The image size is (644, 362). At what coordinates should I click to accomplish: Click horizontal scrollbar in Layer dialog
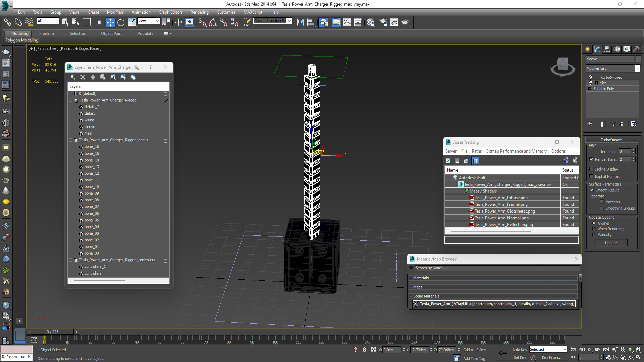[x=99, y=280]
